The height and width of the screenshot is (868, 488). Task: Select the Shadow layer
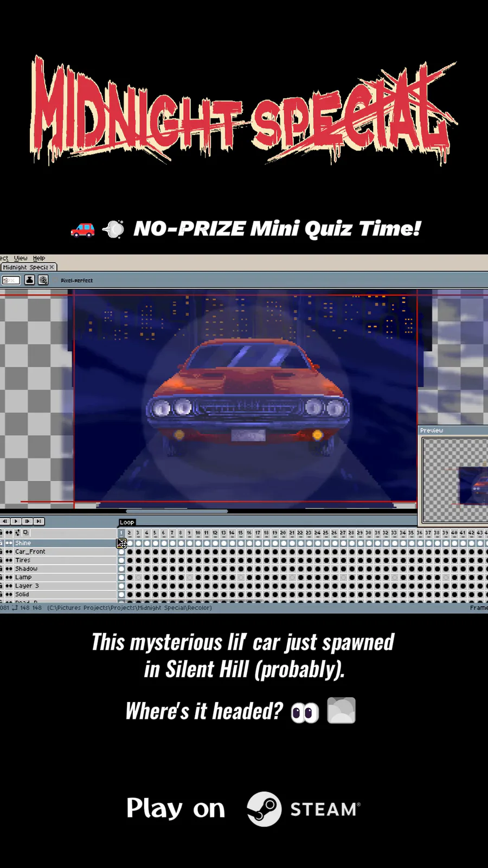point(65,569)
